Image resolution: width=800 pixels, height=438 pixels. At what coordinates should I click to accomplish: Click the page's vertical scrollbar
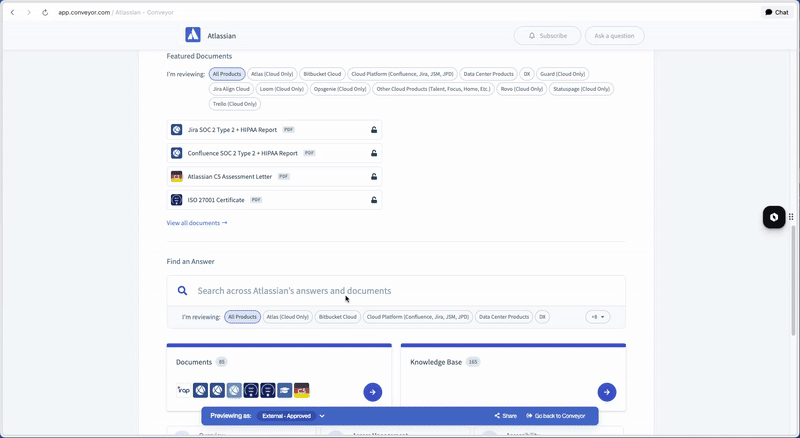click(x=793, y=281)
